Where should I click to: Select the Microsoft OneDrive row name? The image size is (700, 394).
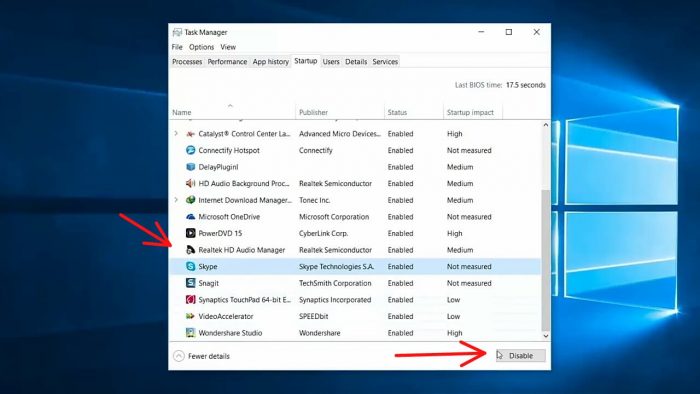(229, 217)
